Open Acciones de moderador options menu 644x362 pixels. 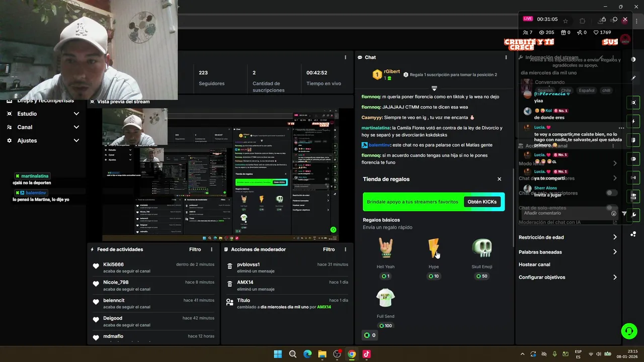[345, 249]
